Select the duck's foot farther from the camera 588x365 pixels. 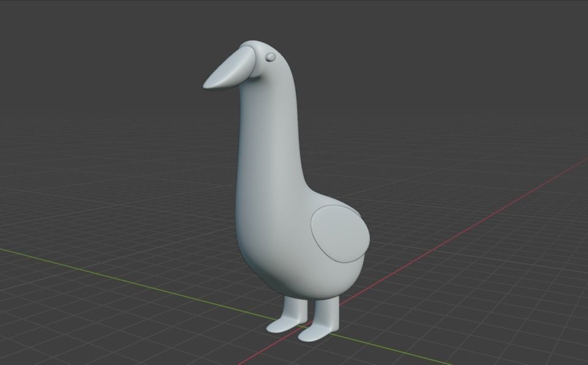pyautogui.click(x=288, y=315)
